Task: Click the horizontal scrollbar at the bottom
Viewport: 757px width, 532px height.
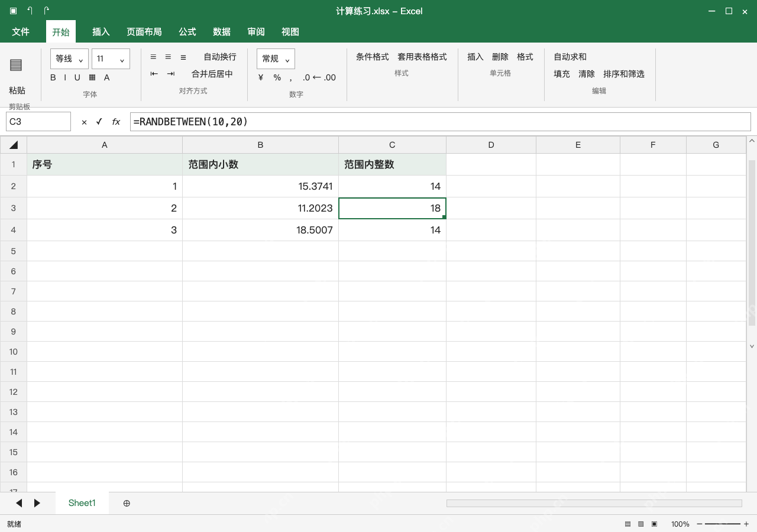Action: [594, 503]
